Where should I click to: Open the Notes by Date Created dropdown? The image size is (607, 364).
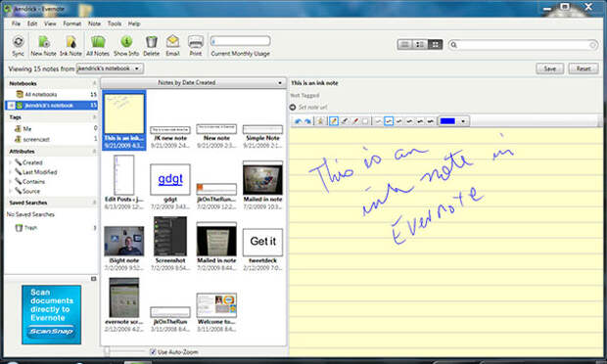tap(193, 83)
